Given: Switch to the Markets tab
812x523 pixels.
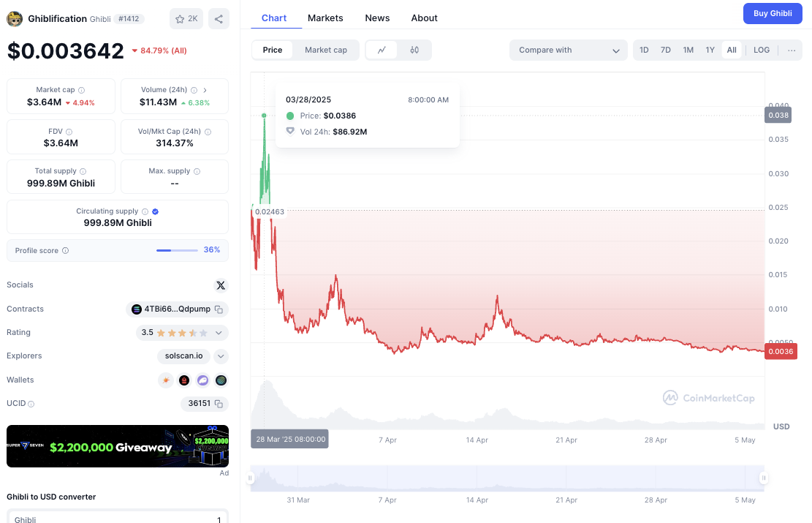Looking at the screenshot, I should pos(325,18).
